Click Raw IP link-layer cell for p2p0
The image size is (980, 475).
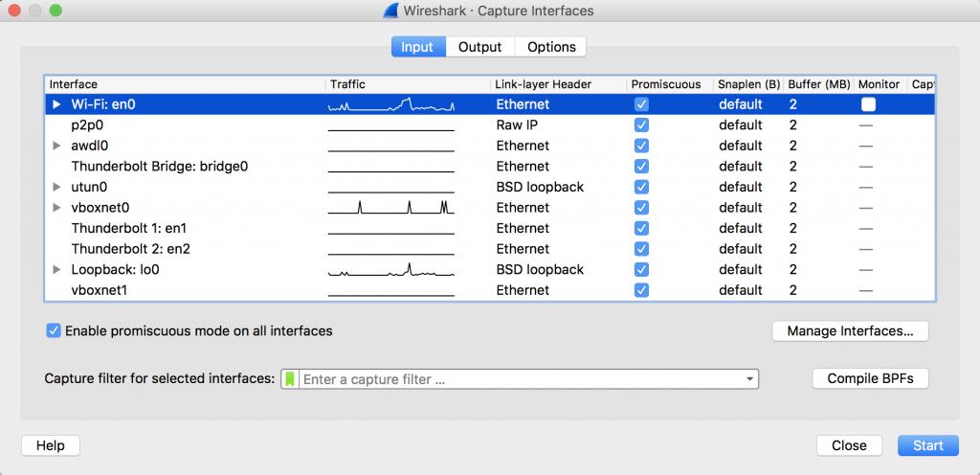click(518, 125)
